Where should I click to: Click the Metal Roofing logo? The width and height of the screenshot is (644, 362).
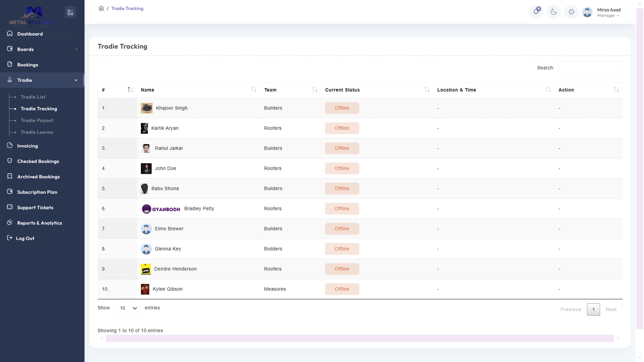point(31,16)
